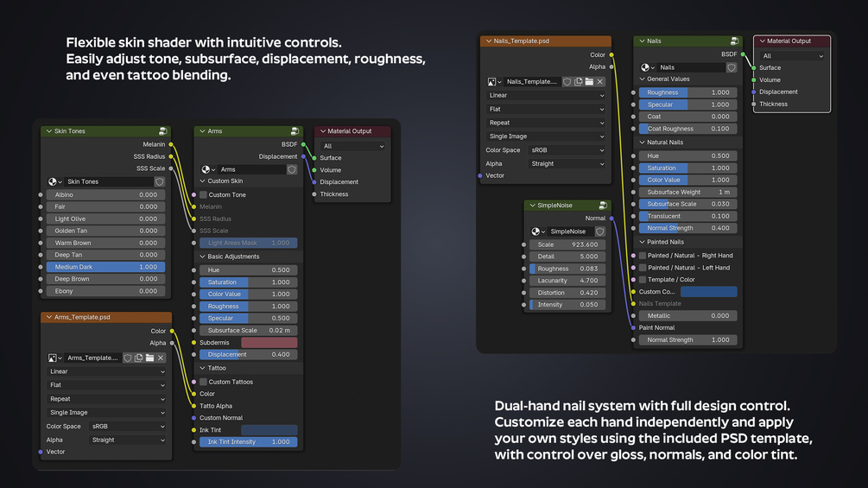Click the Ebony value field

105,291
